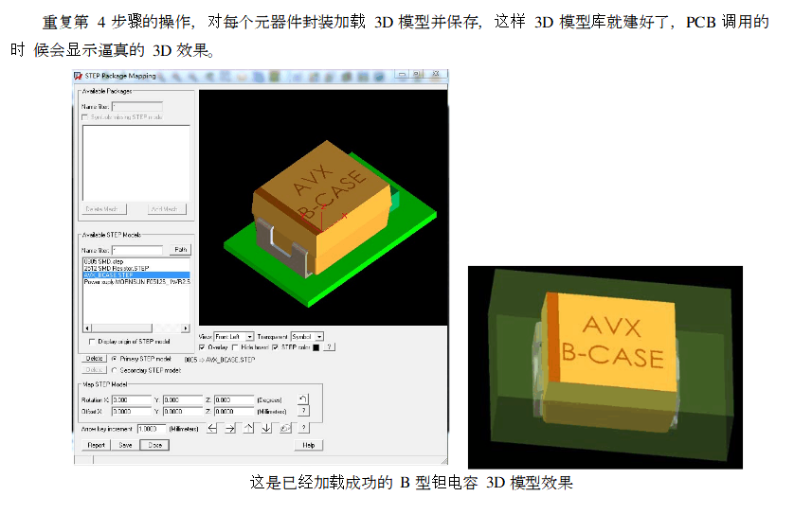Screen dimensions: 812x514
Task: Click the transparent 3D capacitor image on right
Action: point(605,367)
